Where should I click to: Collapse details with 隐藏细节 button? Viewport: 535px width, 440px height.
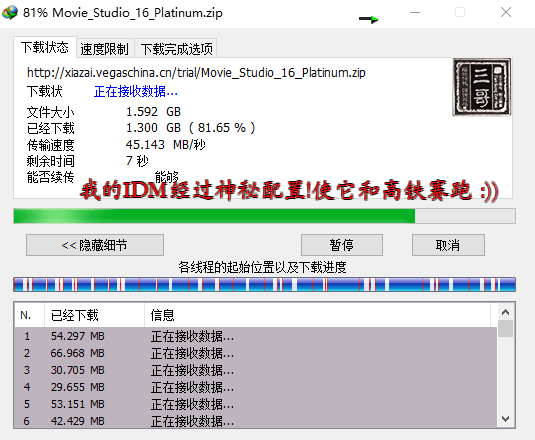(x=95, y=245)
